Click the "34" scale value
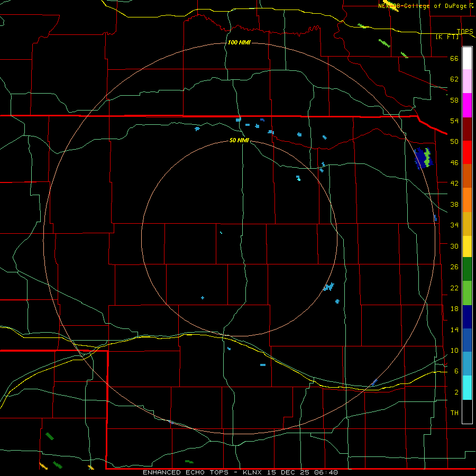 click(x=454, y=225)
